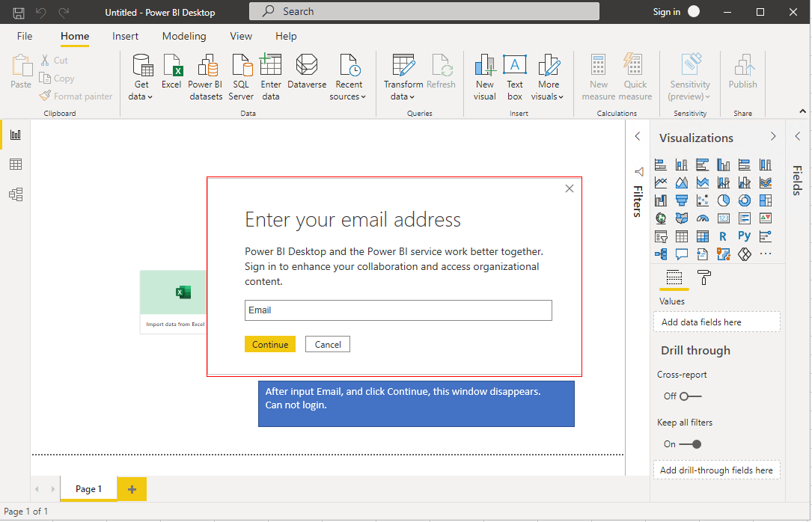Open Power BI datasets
Viewport: 812px width, 522px height.
point(206,78)
